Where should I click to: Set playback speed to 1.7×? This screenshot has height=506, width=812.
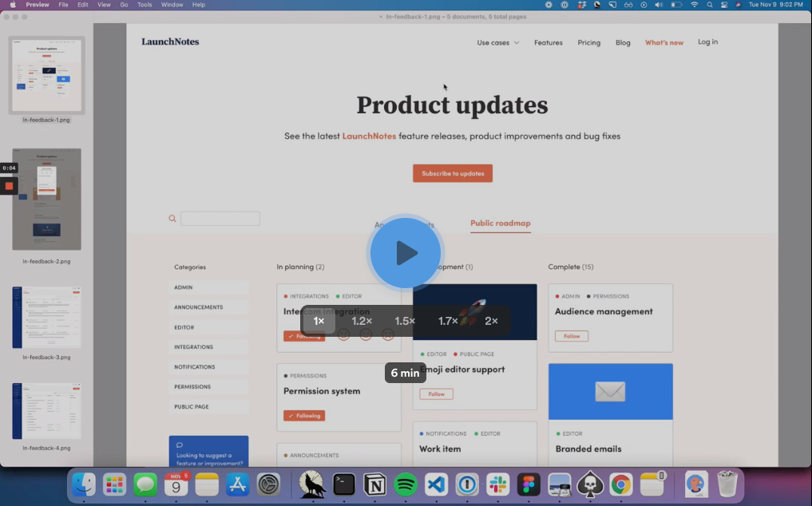448,321
